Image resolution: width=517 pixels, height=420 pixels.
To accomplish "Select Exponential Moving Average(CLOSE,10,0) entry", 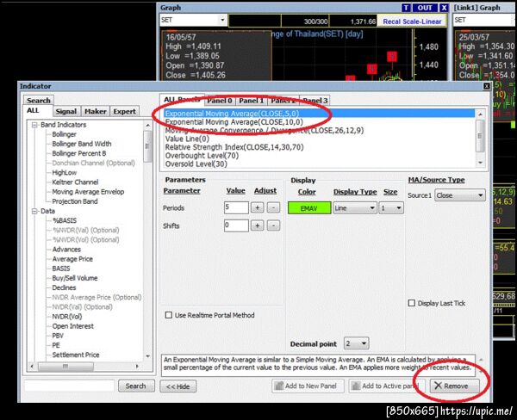I will point(234,122).
